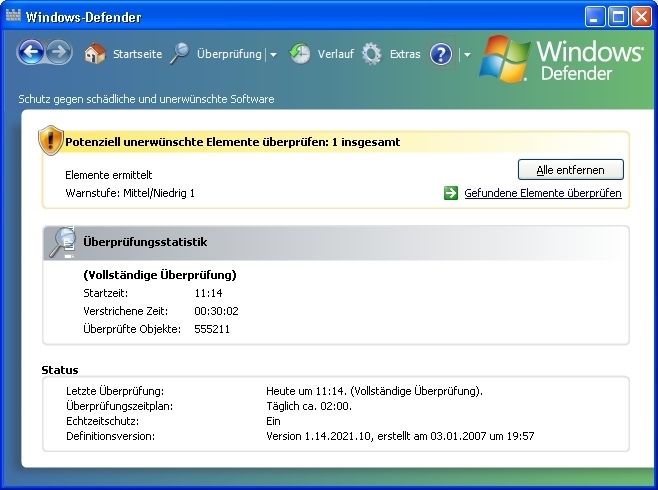This screenshot has height=490, width=658.
Task: Open the Extras gear icon
Action: 371,54
